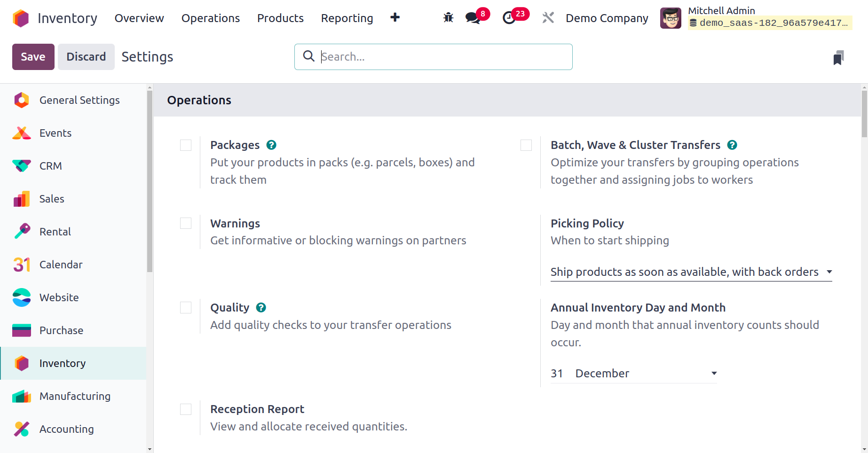
Task: Open the conversations messages icon
Action: click(x=473, y=18)
